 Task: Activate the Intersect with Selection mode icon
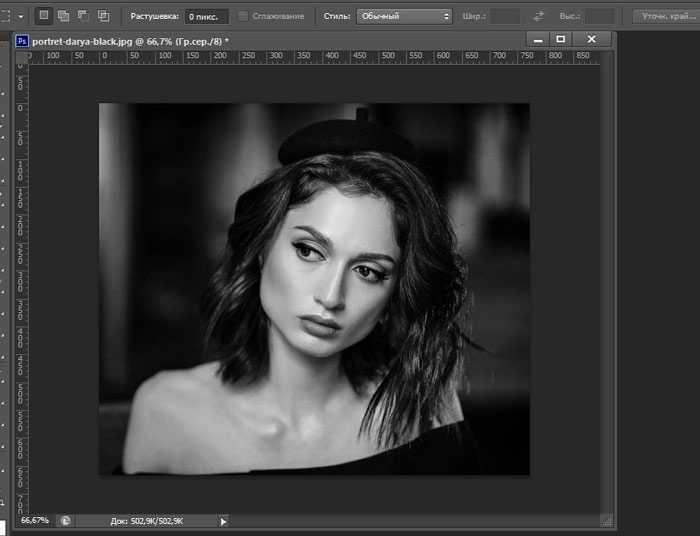click(104, 16)
